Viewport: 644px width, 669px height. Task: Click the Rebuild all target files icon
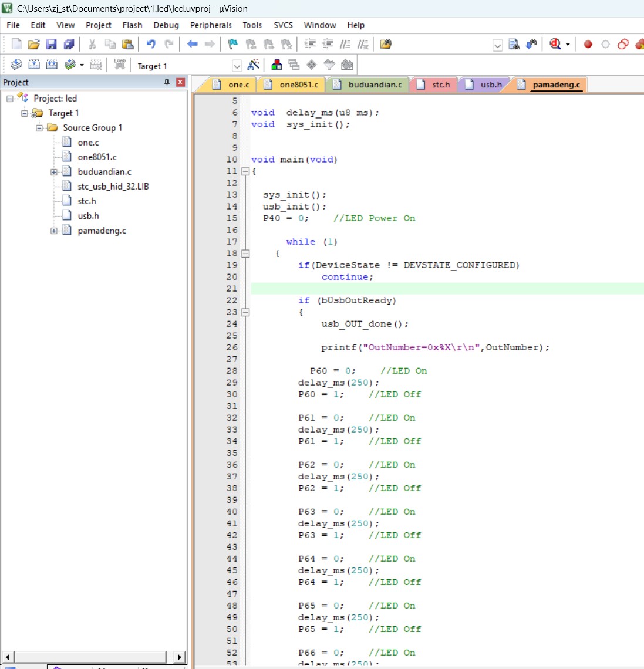(x=52, y=65)
